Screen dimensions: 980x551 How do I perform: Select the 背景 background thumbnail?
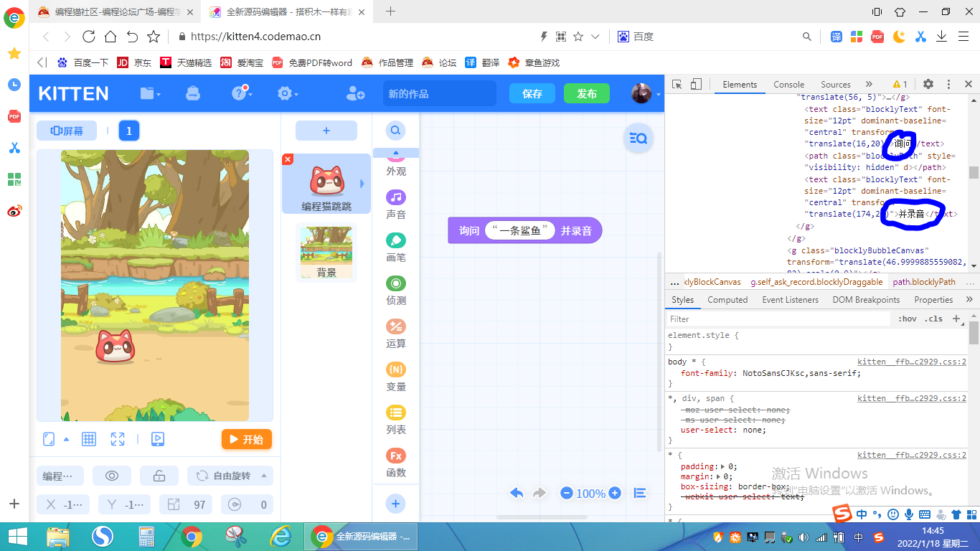[x=326, y=252]
